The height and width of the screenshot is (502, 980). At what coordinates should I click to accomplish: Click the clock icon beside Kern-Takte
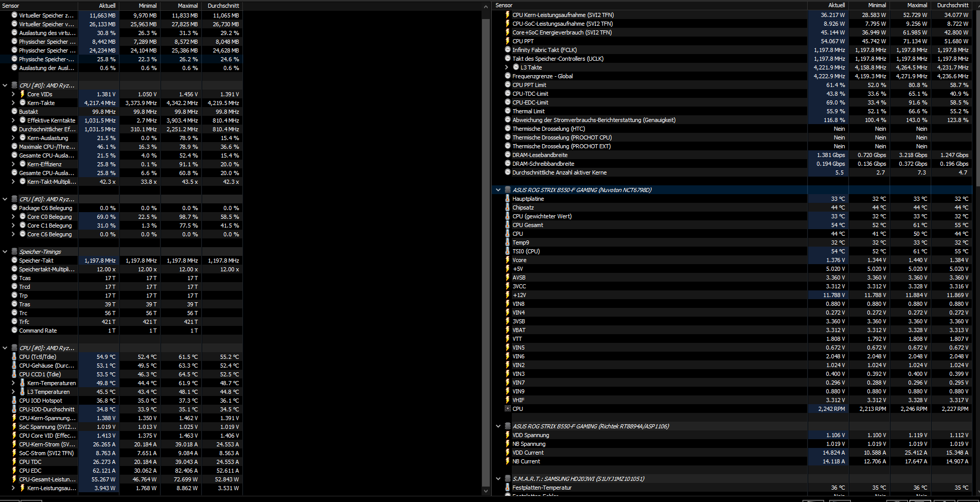tap(23, 103)
